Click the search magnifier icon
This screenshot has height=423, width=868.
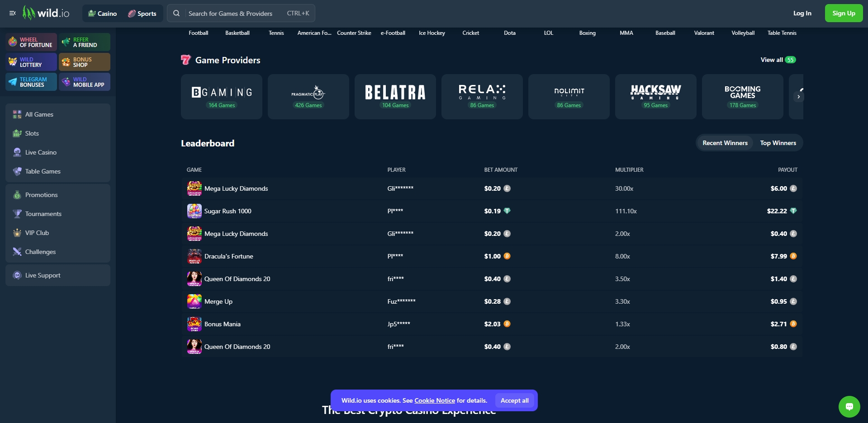tap(176, 13)
